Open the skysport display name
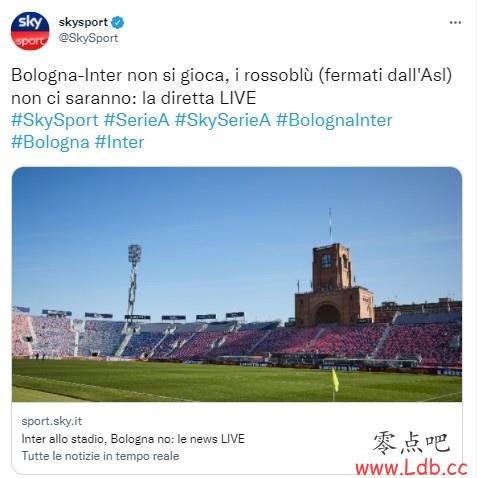Screen dimensions: 477x478 [83, 22]
